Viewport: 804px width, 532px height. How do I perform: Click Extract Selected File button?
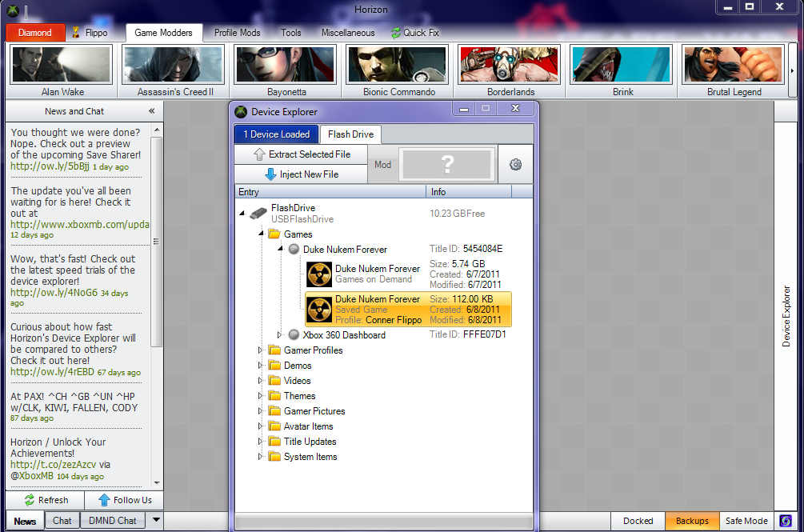point(301,154)
